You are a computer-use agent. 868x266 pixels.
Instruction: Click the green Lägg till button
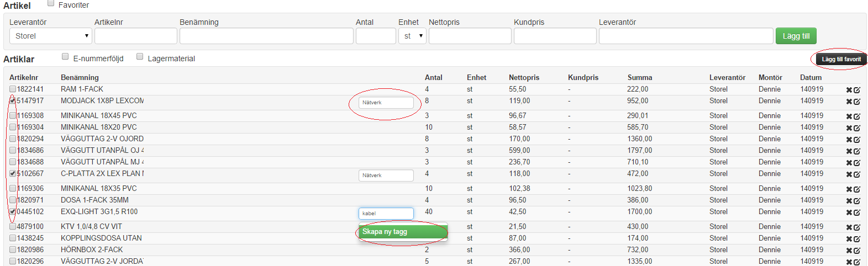796,36
